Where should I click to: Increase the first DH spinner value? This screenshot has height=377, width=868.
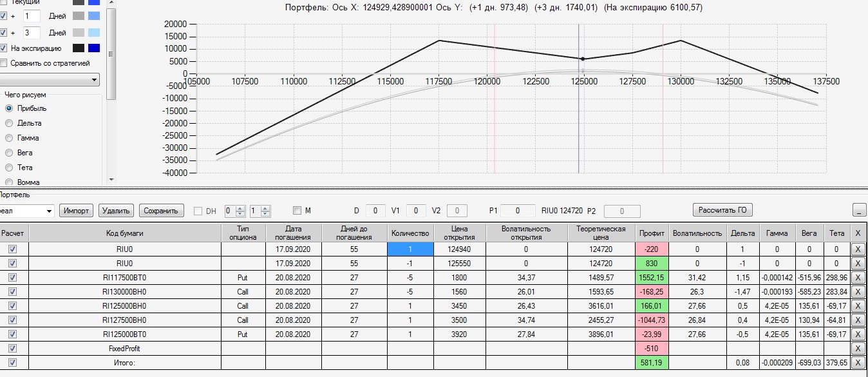[x=241, y=208]
